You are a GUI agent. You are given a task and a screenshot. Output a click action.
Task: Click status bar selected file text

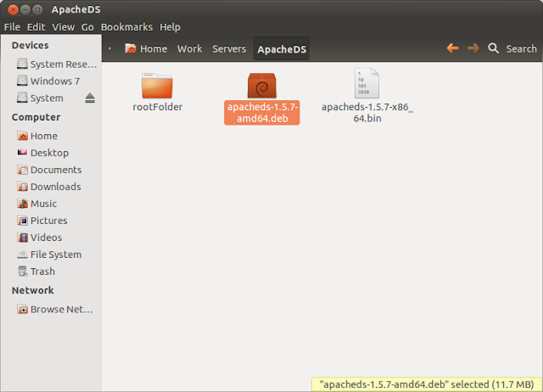(427, 384)
